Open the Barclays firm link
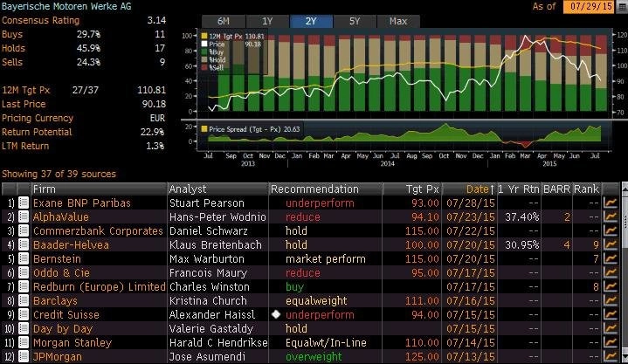Image resolution: width=628 pixels, height=364 pixels. point(55,301)
